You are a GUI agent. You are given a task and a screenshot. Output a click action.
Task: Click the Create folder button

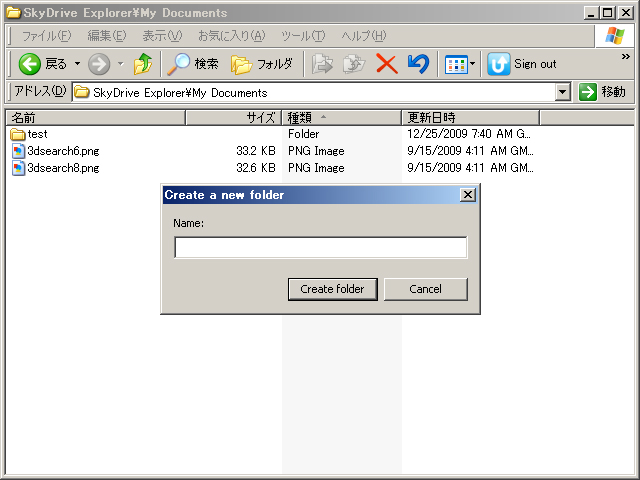(x=333, y=289)
